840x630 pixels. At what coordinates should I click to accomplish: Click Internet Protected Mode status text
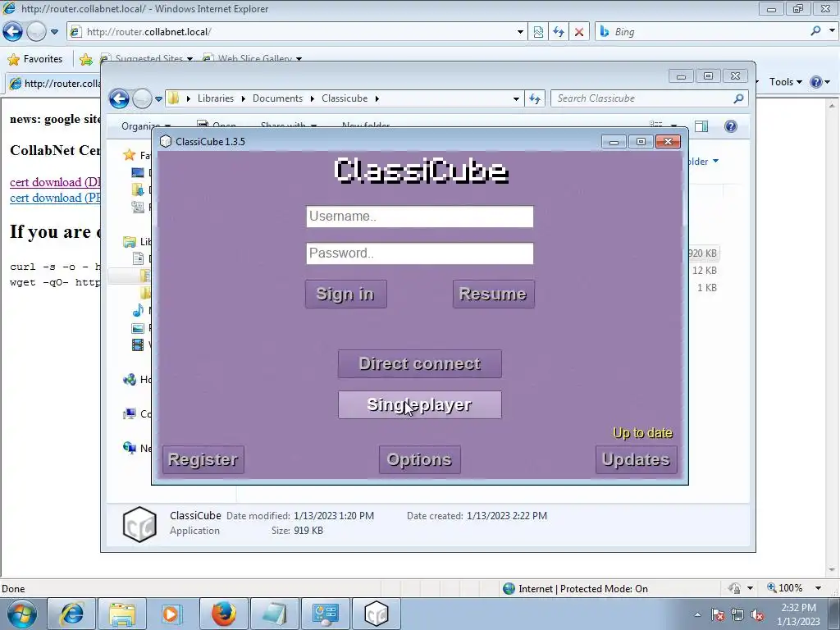[x=583, y=589]
